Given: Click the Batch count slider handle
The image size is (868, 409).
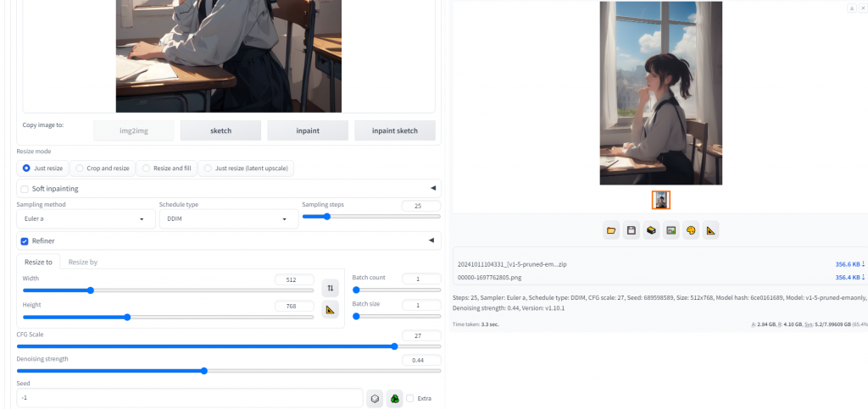Looking at the screenshot, I should click(356, 290).
